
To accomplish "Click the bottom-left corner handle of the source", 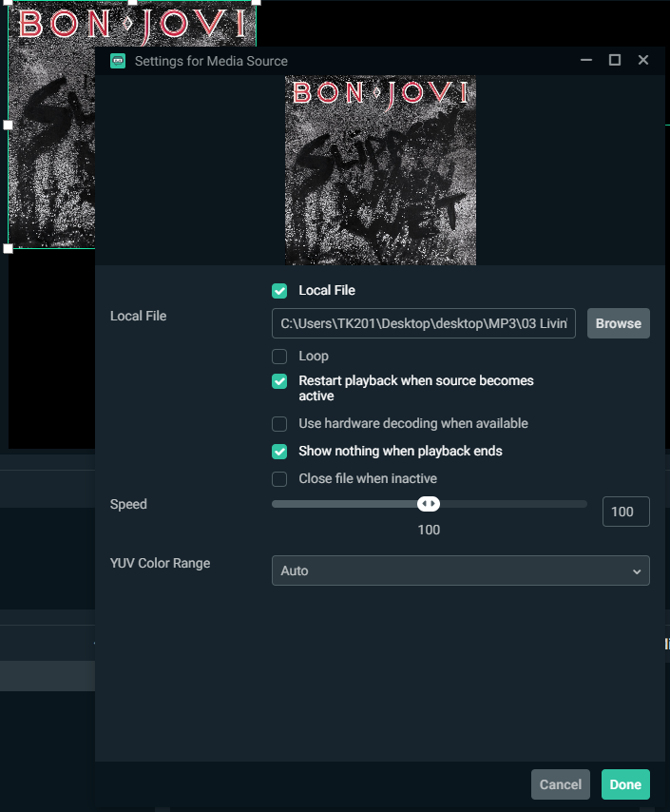I will tap(9, 248).
